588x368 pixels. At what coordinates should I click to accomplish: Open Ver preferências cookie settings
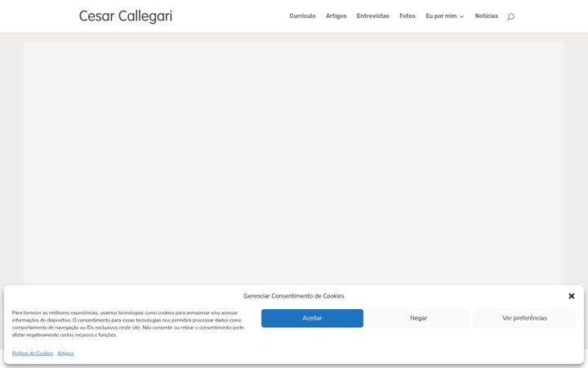[x=524, y=318]
